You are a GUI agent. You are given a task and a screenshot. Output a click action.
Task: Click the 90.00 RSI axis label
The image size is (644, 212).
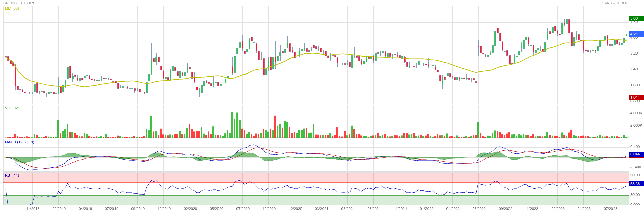[635, 175]
